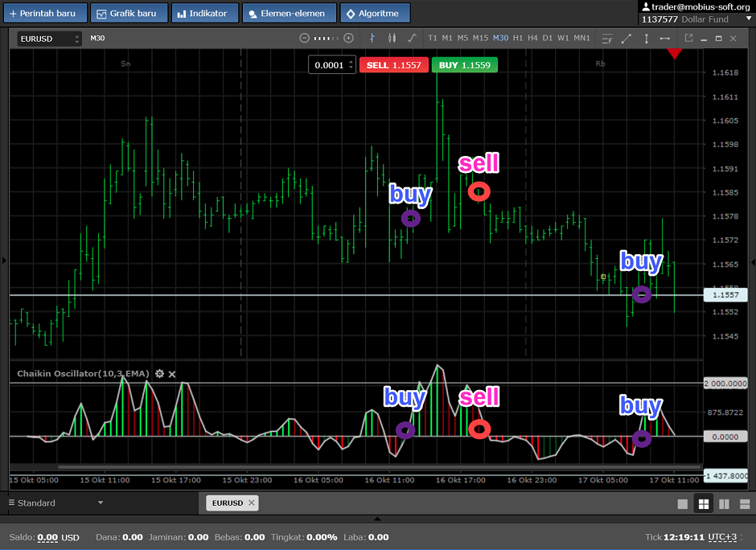Click the zoom level slider dots

point(327,38)
